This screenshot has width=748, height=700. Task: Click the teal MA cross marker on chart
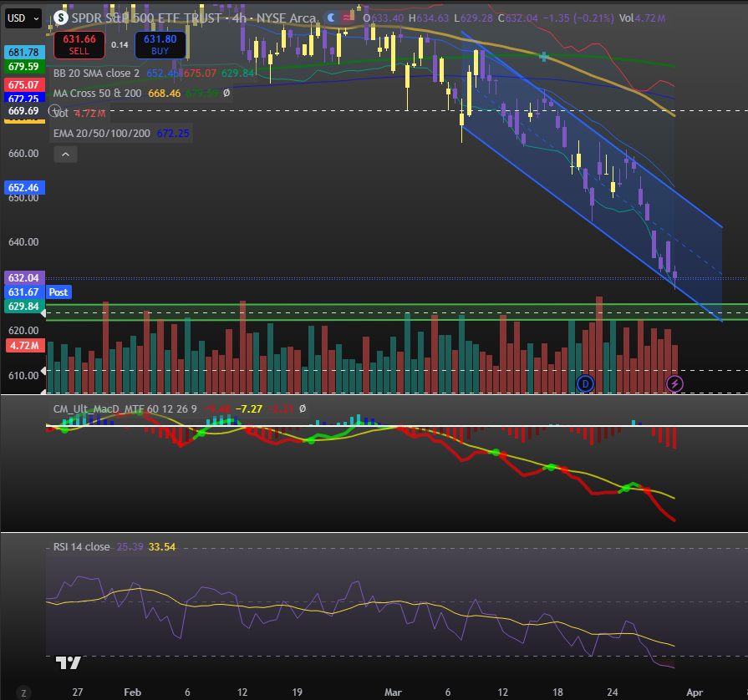544,58
